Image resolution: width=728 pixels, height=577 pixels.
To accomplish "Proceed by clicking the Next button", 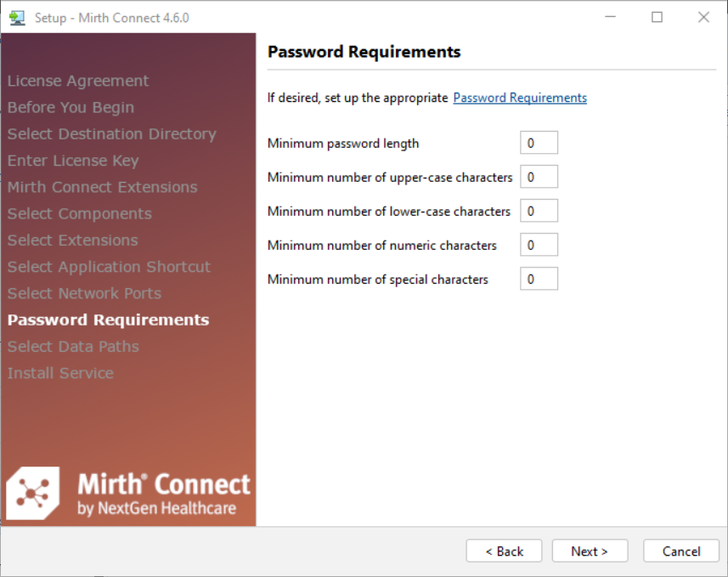I will click(590, 552).
